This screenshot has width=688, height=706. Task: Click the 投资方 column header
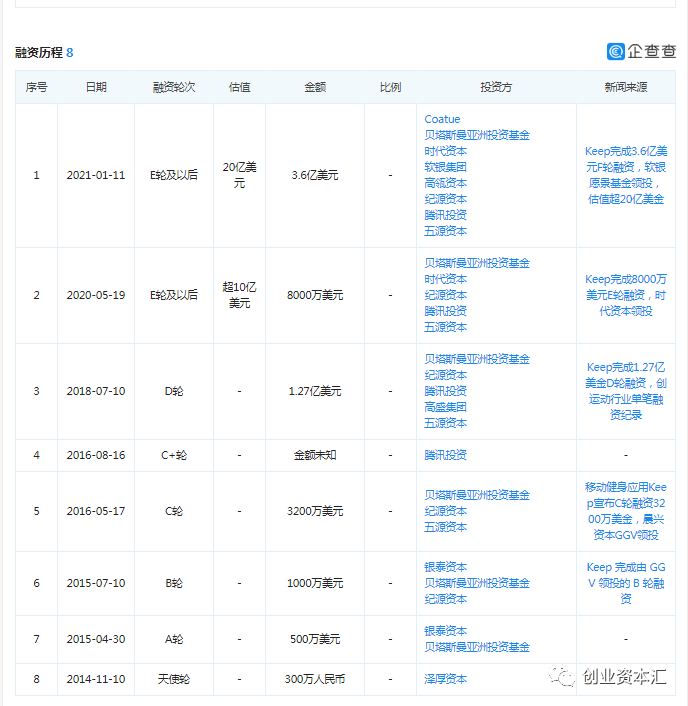click(495, 87)
